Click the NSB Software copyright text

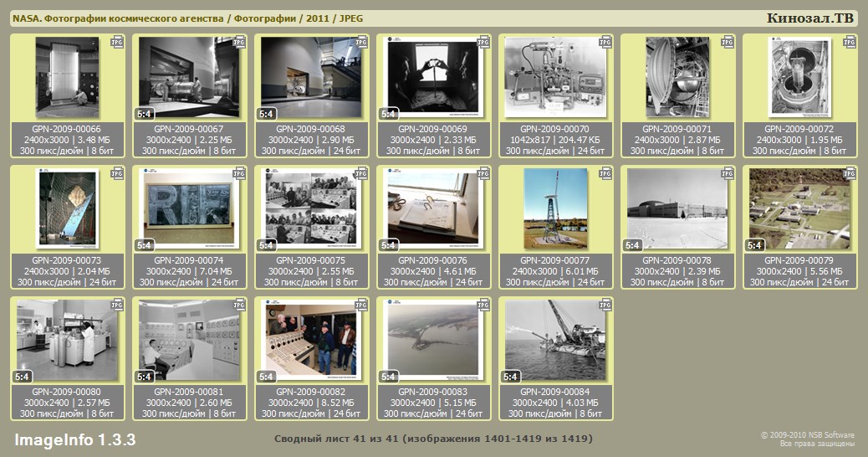[807, 439]
